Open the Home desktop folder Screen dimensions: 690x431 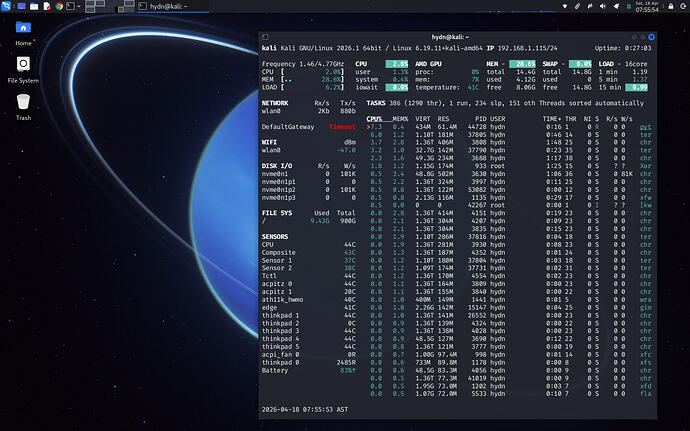click(x=23, y=33)
